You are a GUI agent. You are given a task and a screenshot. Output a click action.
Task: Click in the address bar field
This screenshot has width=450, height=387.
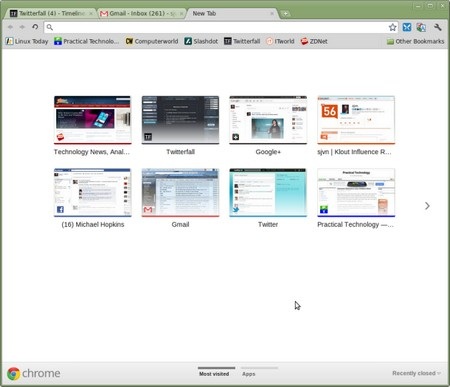click(217, 27)
